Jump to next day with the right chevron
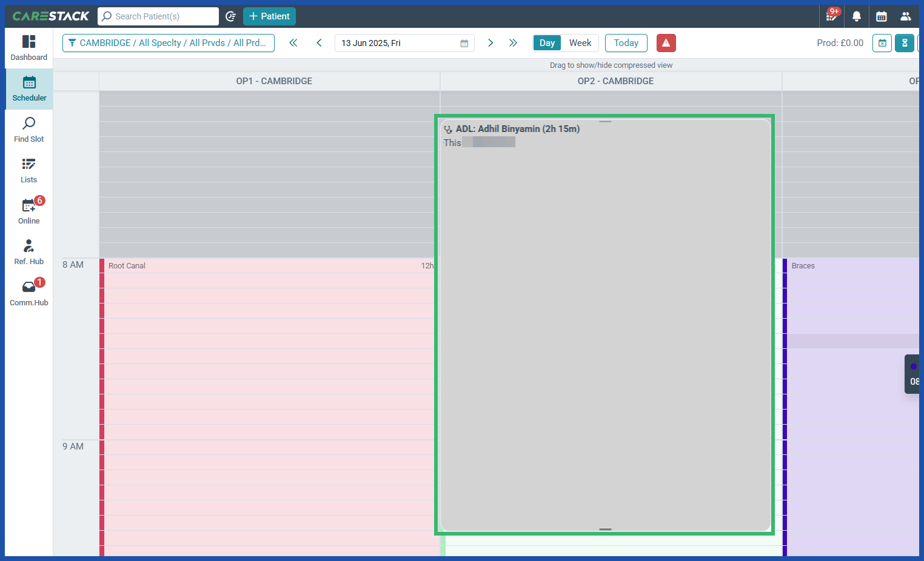 pos(490,42)
